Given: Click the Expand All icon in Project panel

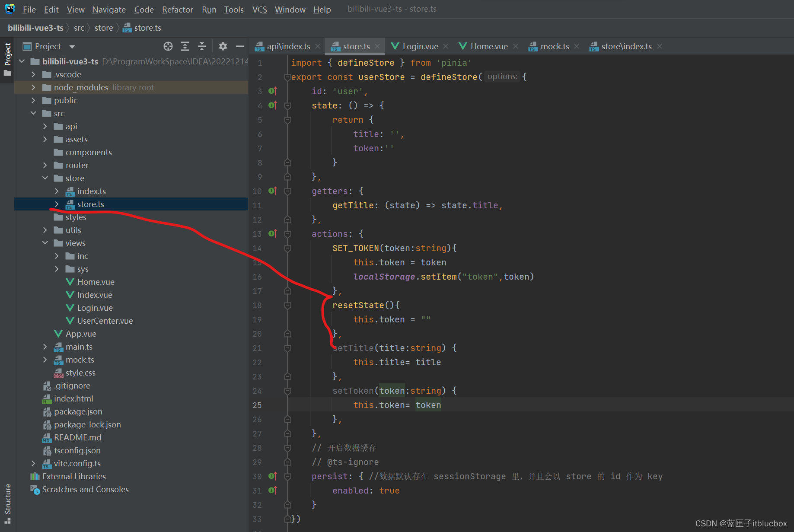Looking at the screenshot, I should (x=185, y=46).
